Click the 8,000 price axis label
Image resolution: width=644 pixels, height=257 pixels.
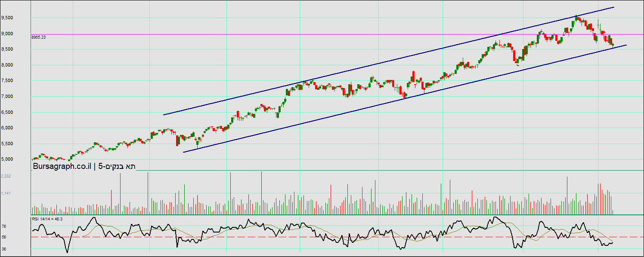(7, 65)
